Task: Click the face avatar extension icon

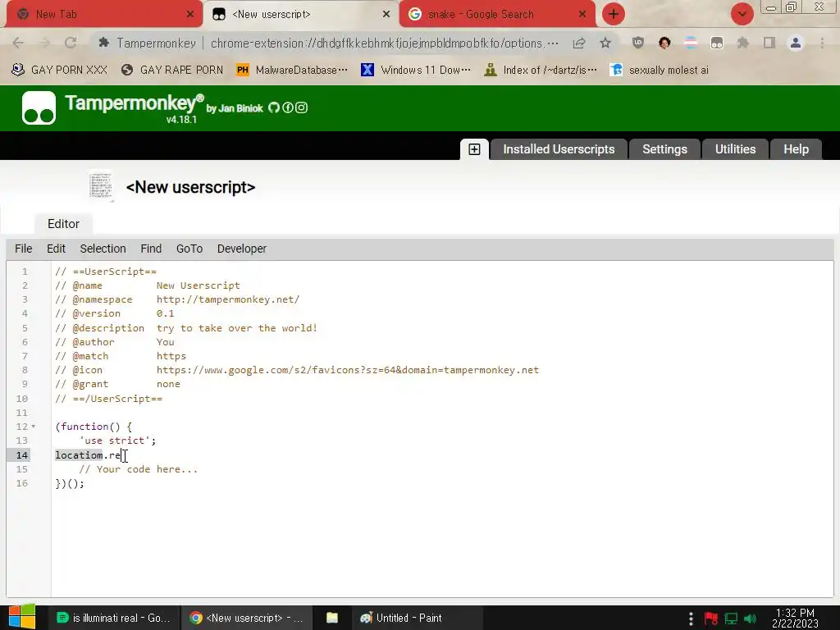Action: click(x=664, y=43)
